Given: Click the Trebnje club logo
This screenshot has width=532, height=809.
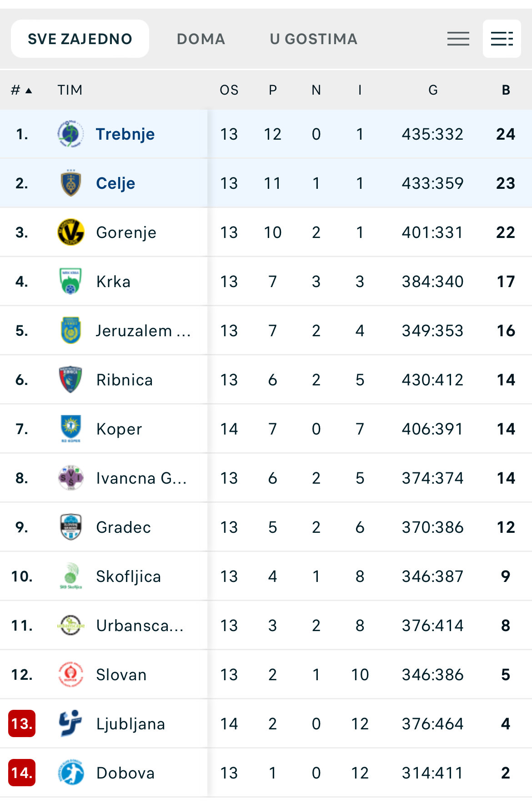Looking at the screenshot, I should (x=70, y=134).
